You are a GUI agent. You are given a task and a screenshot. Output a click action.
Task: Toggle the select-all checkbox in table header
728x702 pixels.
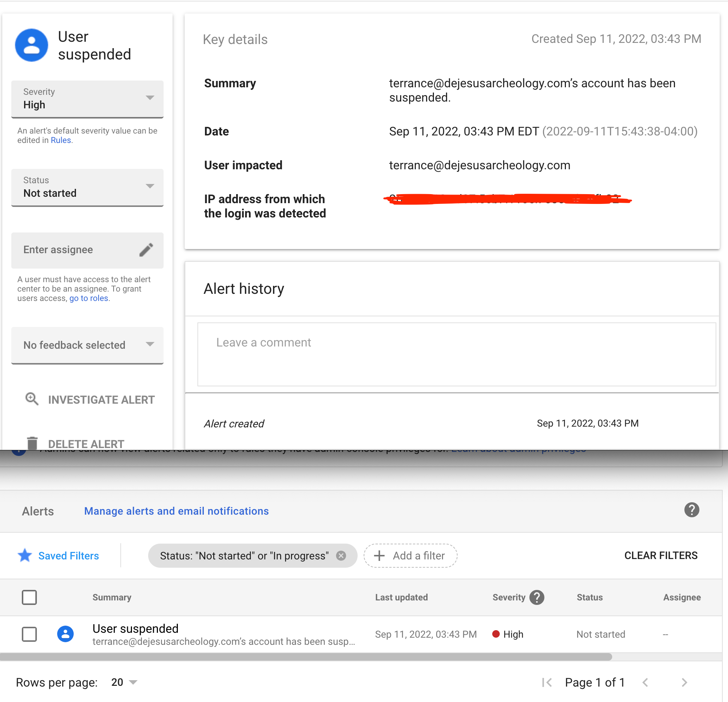(x=29, y=597)
